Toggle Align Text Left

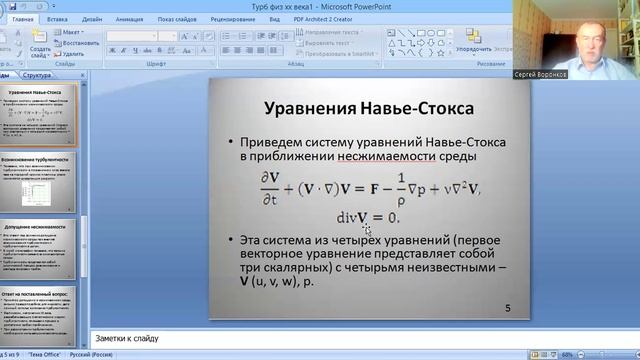(226, 51)
